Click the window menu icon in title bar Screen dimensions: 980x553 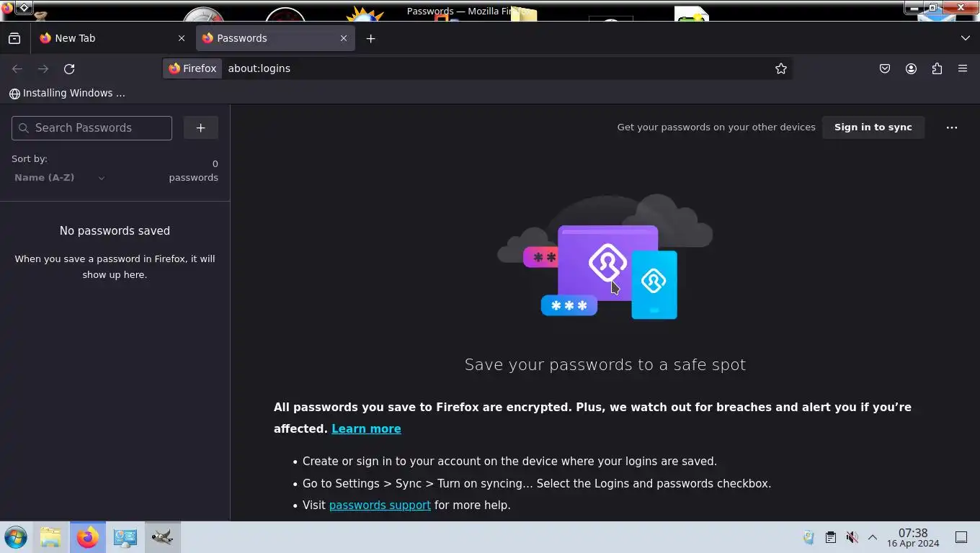[24, 7]
